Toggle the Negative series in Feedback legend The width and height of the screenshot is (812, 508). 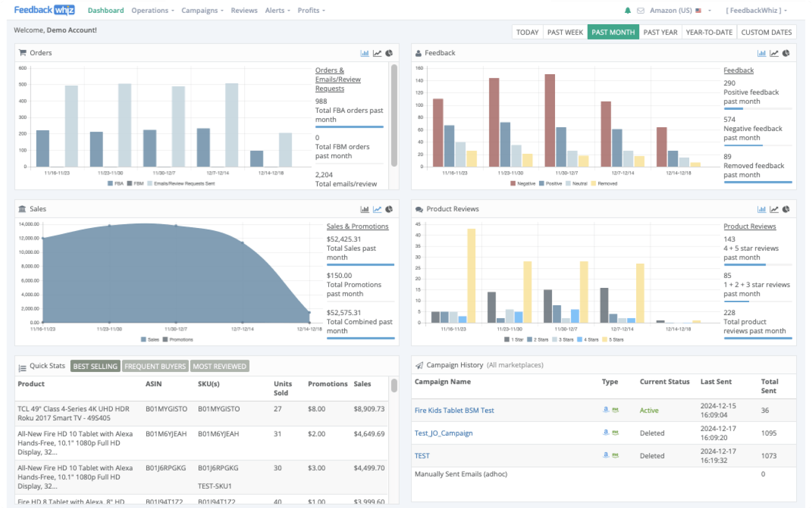[x=524, y=183]
